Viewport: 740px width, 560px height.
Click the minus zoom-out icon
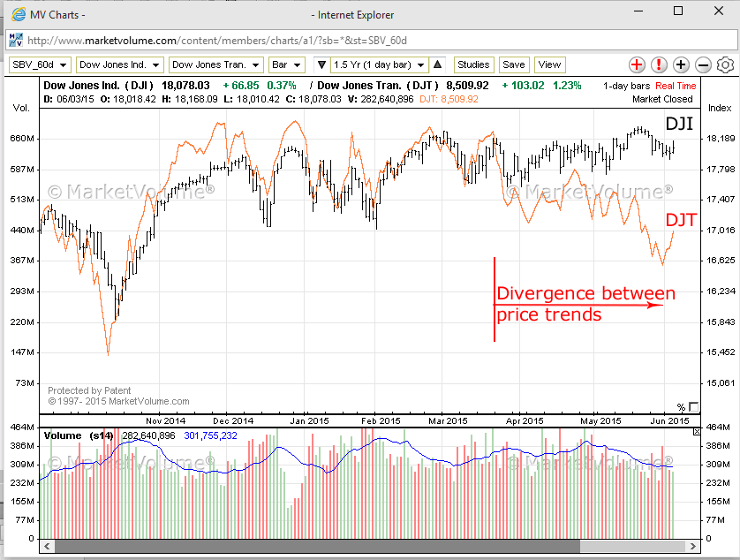pyautogui.click(x=703, y=65)
